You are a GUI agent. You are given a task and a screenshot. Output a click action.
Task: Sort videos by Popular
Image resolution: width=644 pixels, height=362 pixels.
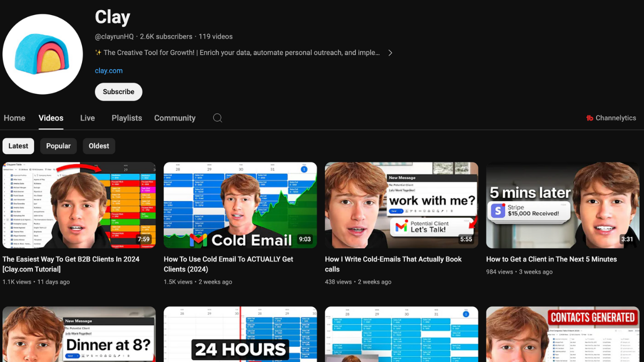58,146
